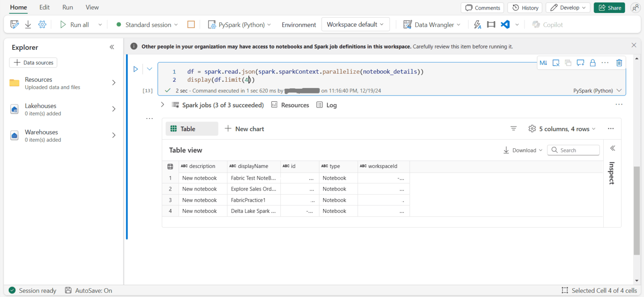Click the user profile icon at top right
This screenshot has width=644, height=297.
point(635,8)
